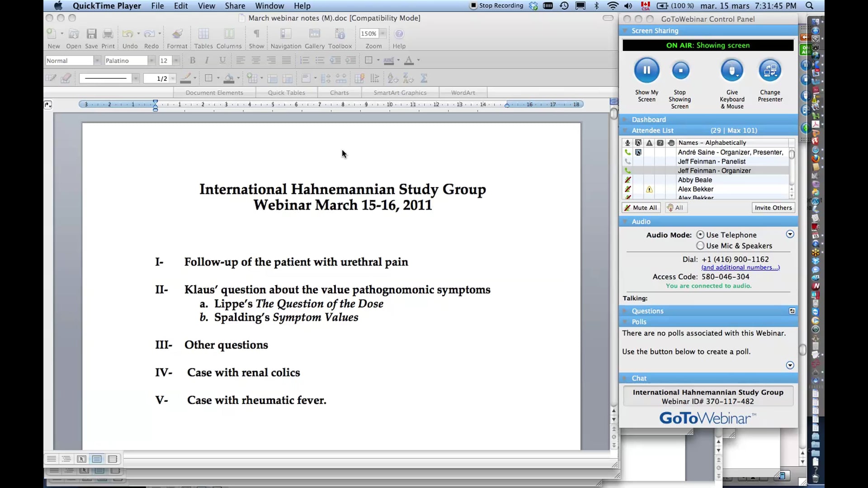Open the Window menu

point(269,6)
